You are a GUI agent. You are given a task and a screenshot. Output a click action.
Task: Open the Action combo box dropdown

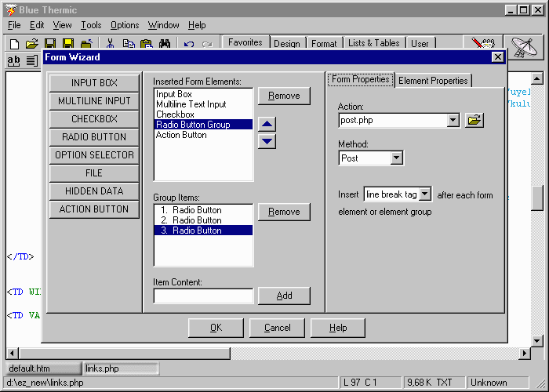(x=453, y=121)
